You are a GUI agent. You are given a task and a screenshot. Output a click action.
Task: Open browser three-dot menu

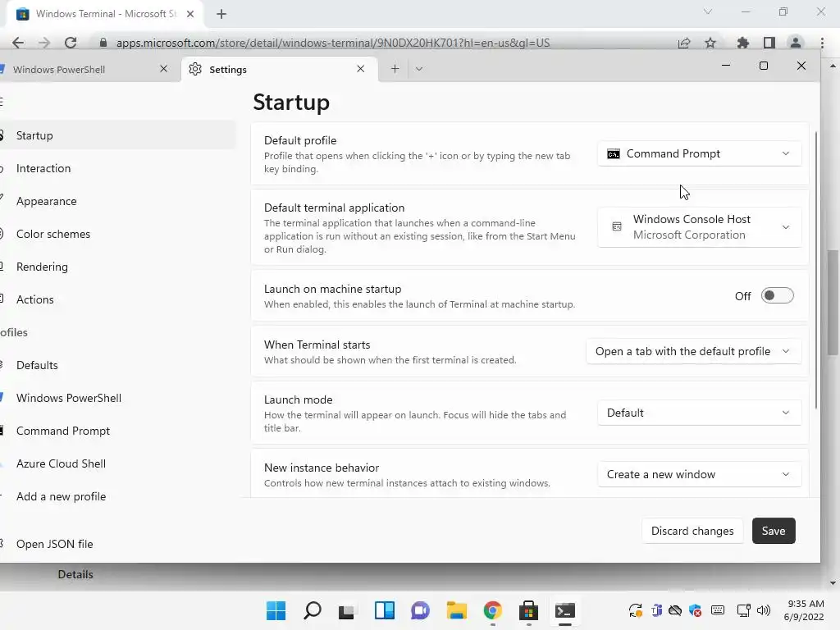pos(822,43)
